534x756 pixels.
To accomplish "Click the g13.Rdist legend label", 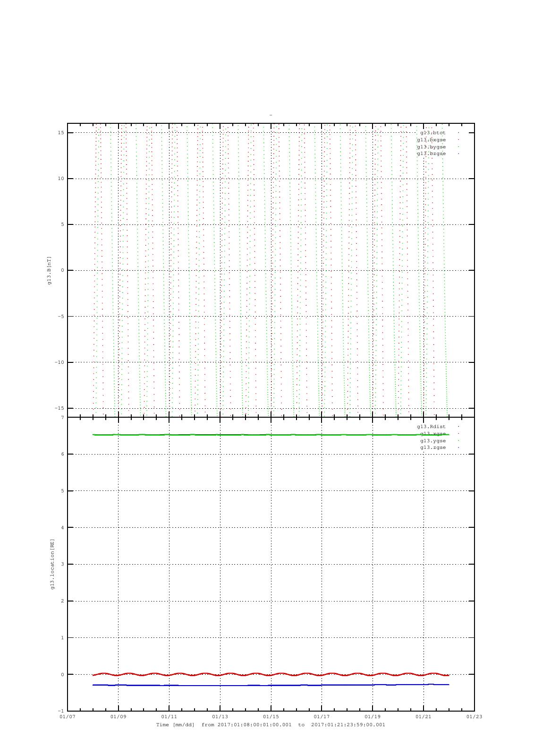I will 431,427.
